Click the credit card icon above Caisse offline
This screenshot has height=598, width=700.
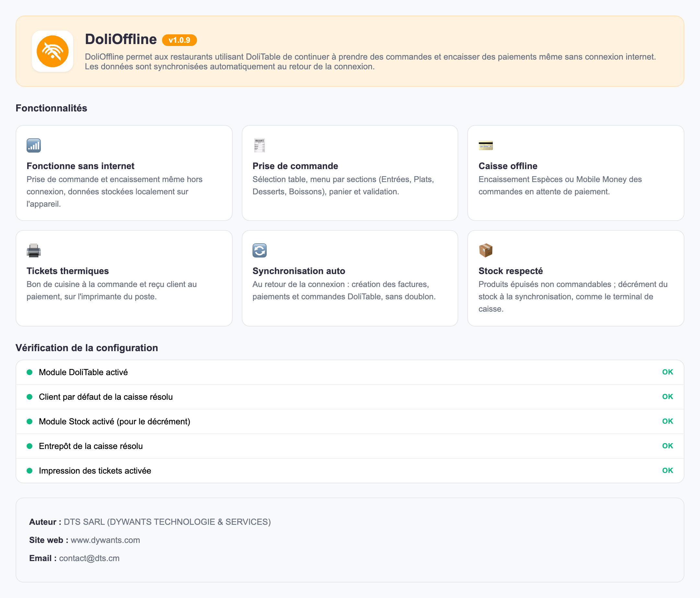(x=485, y=145)
